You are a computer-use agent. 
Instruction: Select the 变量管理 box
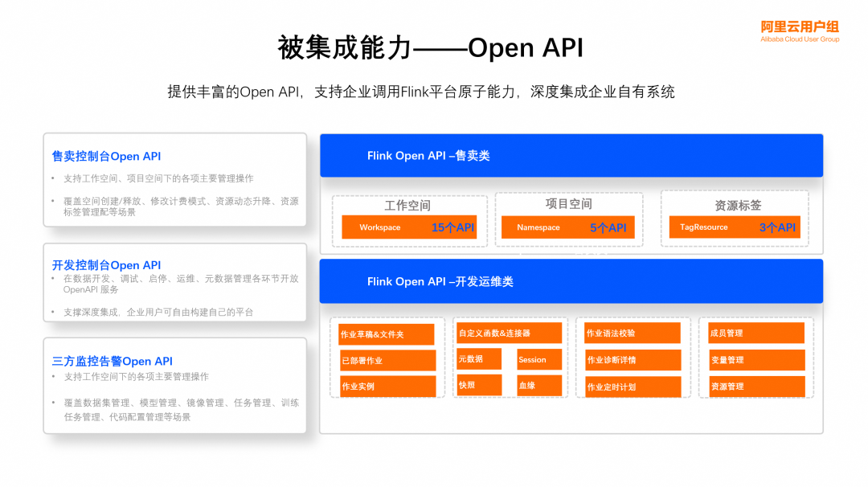(x=757, y=360)
